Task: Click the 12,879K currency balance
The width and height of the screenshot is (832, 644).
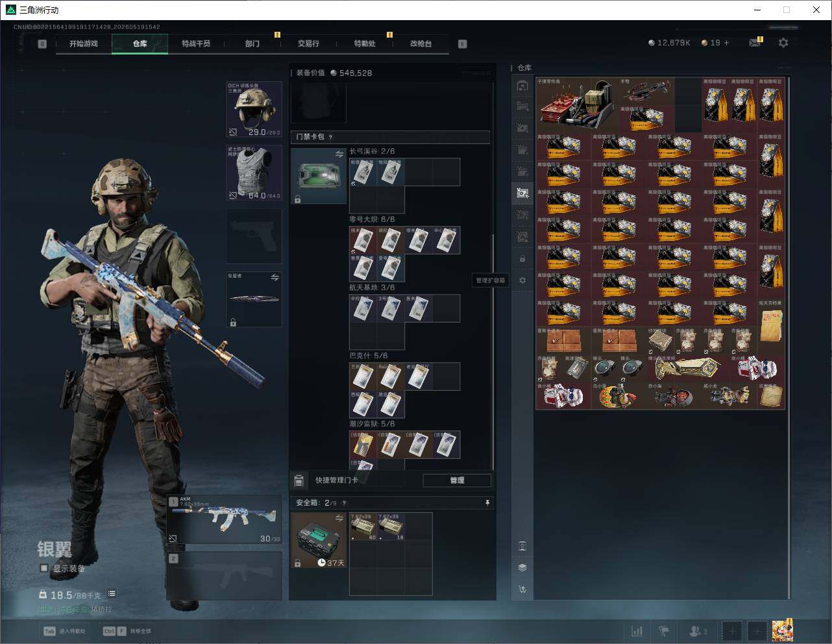Action: point(669,43)
